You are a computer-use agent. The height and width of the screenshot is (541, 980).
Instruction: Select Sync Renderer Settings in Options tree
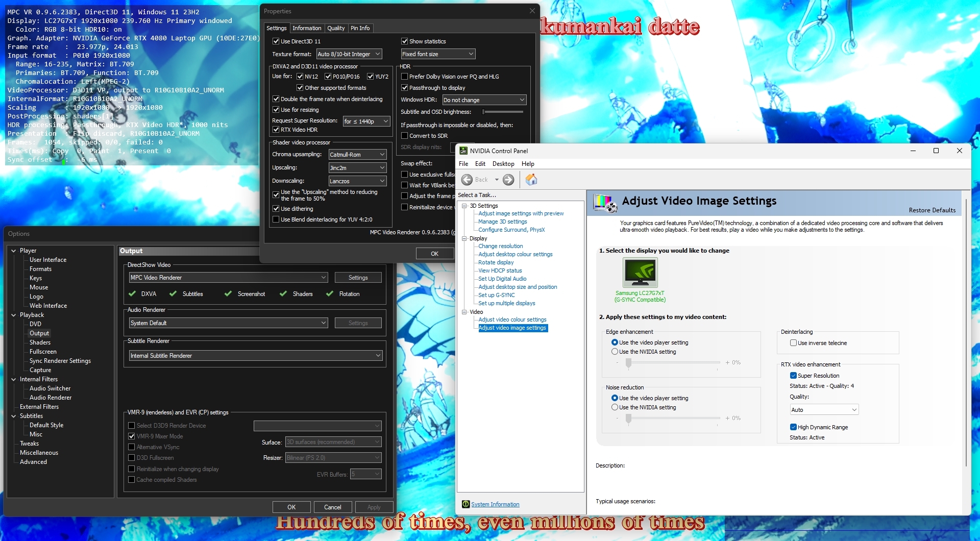[60, 361]
